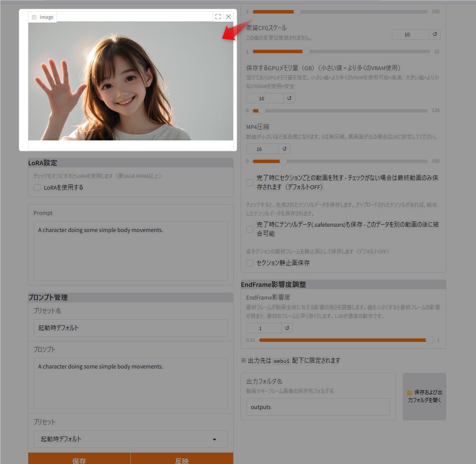
Task: Adjust the MP4圧縮 slider
Action: [283, 161]
